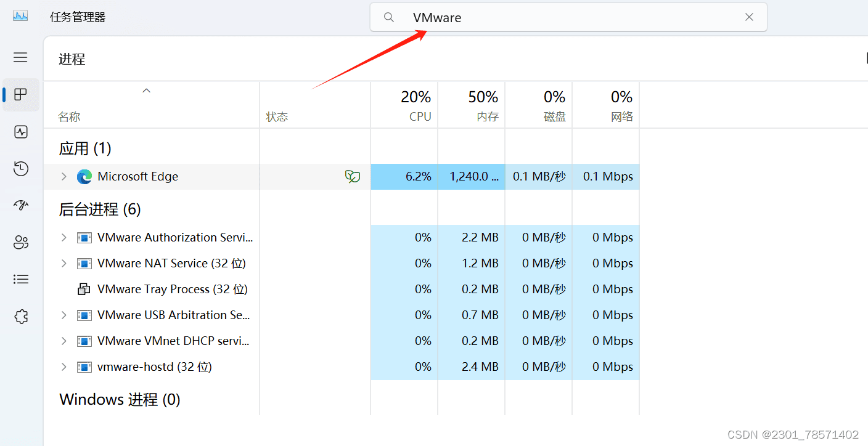Click the search magnifier icon
The height and width of the screenshot is (446, 868).
click(x=389, y=17)
